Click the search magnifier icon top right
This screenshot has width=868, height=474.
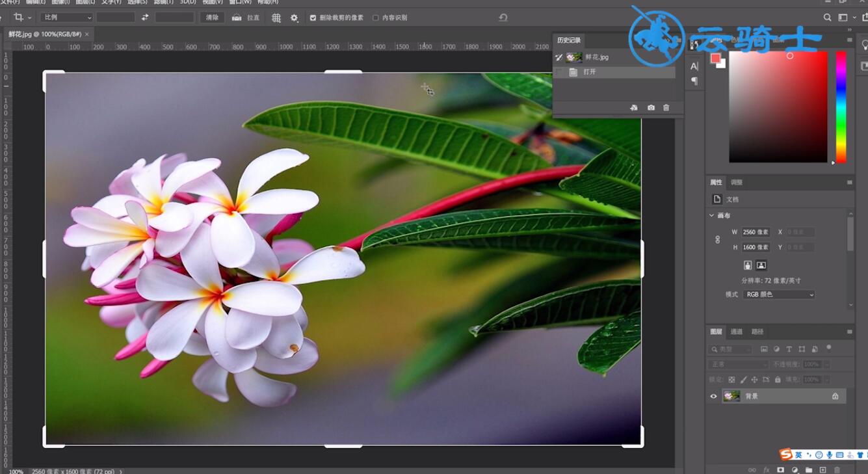coord(828,18)
